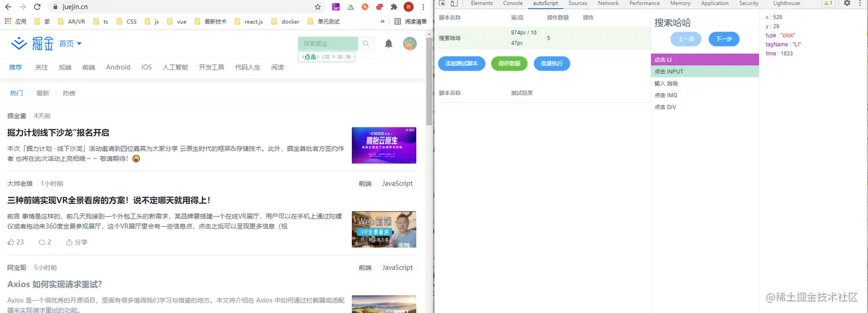Click the Web前端 VR article thumbnail

click(x=384, y=229)
